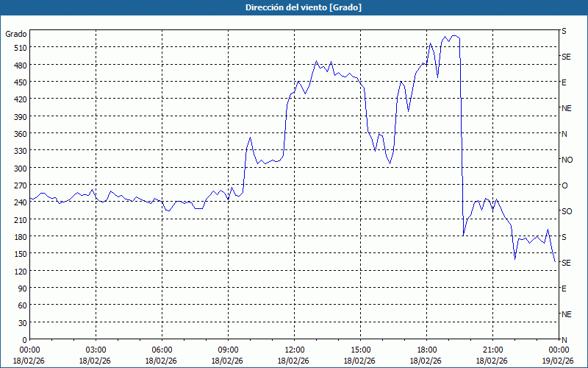The width and height of the screenshot is (588, 368).
Task: Click the 360 y-axis tick label
Action: [x=21, y=134]
